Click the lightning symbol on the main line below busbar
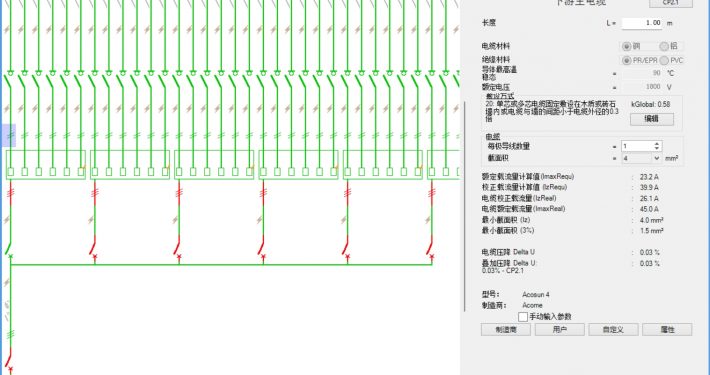This screenshot has width=710, height=375. pos(7,283)
